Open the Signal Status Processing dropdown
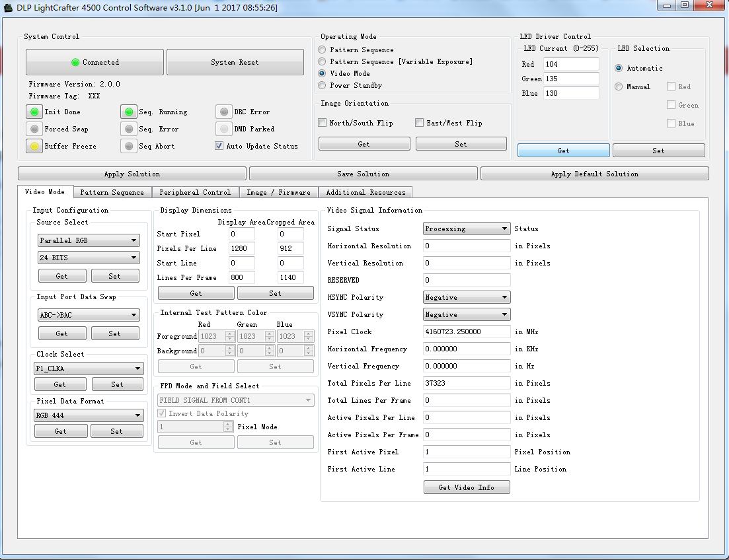Viewport: 729px width, 560px height. tap(466, 229)
